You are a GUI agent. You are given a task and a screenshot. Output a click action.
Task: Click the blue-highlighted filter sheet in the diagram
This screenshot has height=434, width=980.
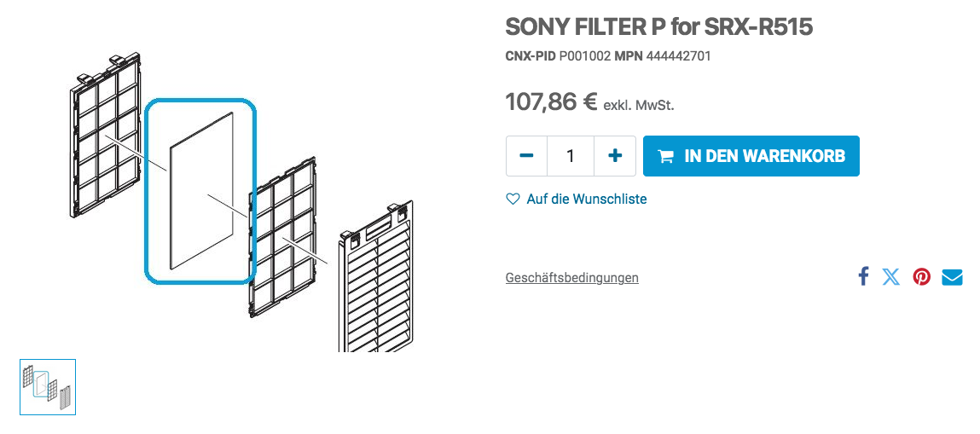[200, 190]
